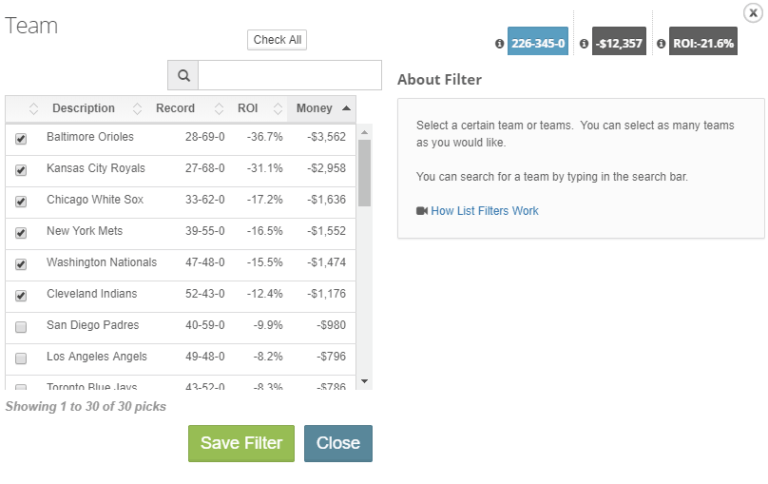
Task: Enable the San Diego Padres checkbox
Action: click(21, 327)
